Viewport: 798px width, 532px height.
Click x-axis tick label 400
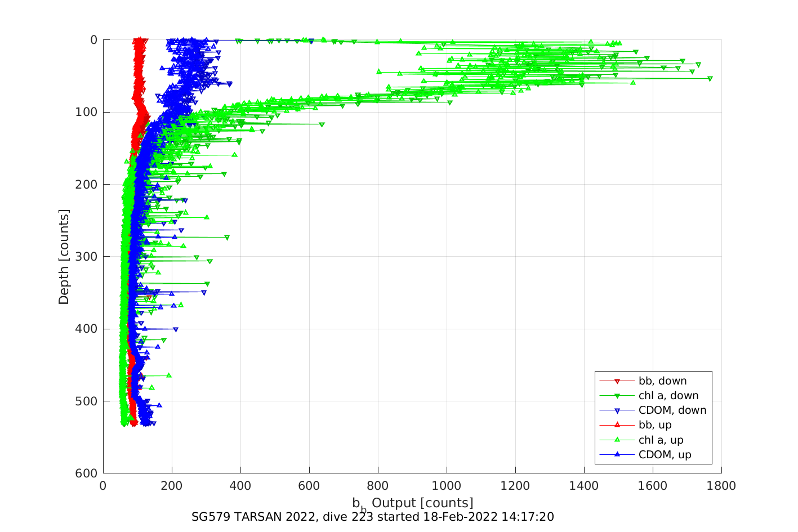tap(240, 486)
